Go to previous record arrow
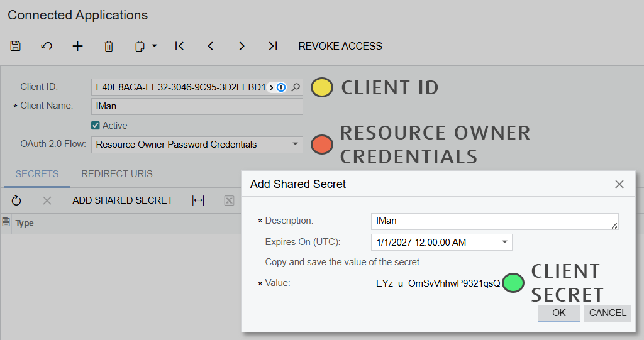 click(x=211, y=46)
